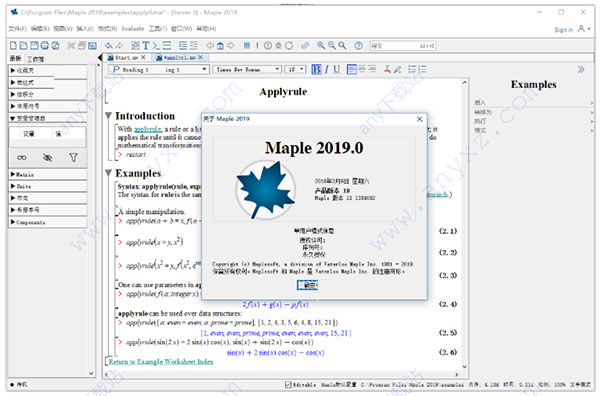Insert a Maple prompt with the >_ icon
Image resolution: width=600 pixels, height=396 pixels.
coord(156,46)
